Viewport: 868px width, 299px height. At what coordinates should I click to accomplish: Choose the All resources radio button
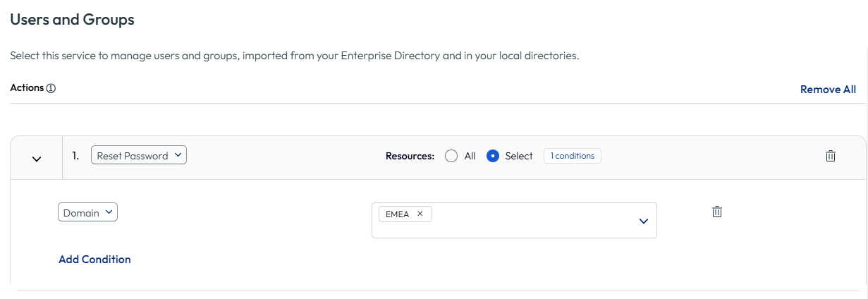point(451,156)
